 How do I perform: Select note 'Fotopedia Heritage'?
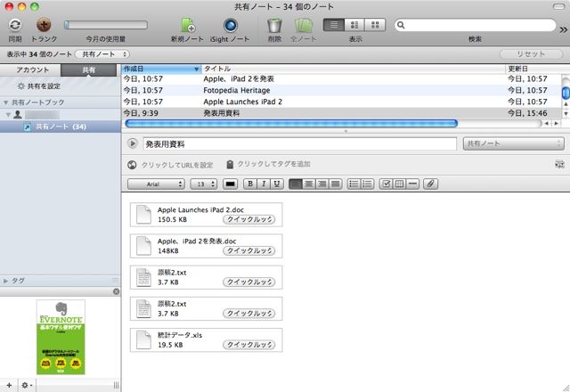pos(342,90)
